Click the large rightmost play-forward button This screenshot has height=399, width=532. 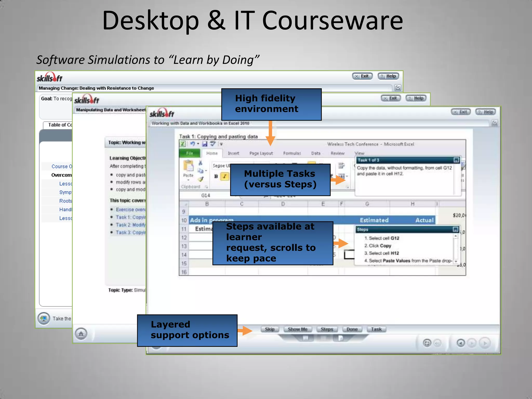(485, 343)
